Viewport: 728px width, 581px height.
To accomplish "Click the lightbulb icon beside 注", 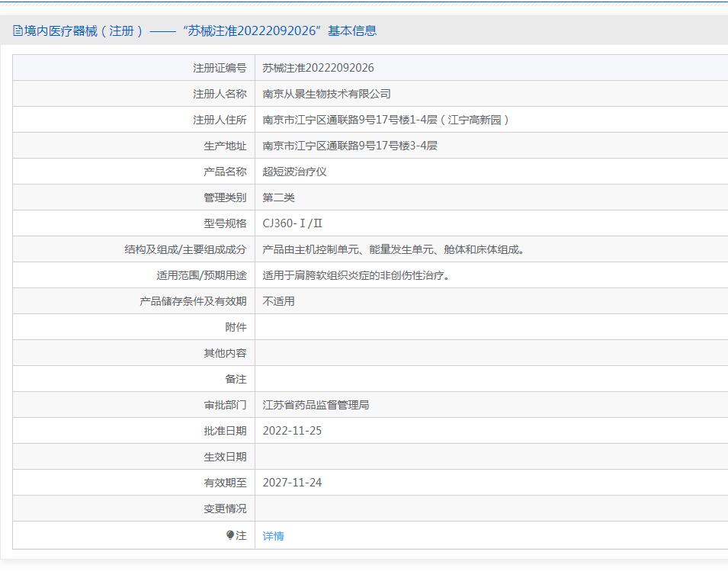I will [230, 535].
